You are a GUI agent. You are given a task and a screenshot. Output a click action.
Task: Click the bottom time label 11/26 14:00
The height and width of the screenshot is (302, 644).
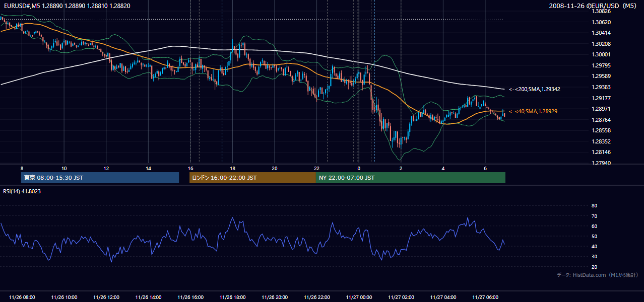148,297
